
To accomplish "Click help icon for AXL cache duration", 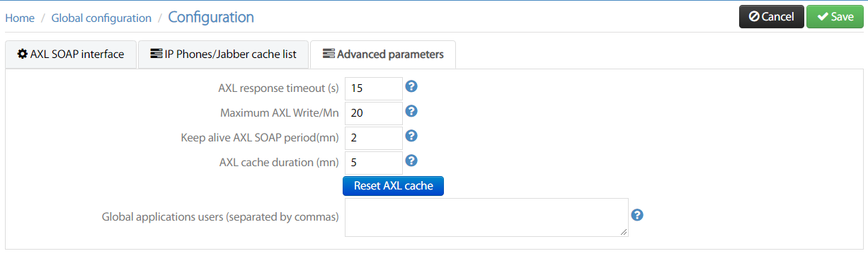I will [x=411, y=161].
